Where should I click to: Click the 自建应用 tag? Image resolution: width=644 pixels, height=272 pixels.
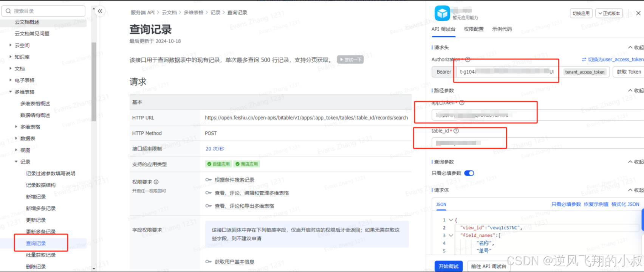tap(218, 164)
